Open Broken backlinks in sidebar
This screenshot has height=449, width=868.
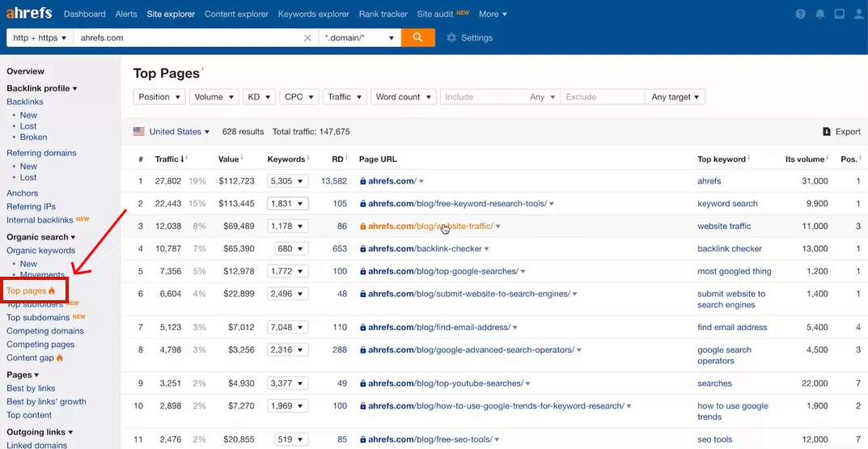pyautogui.click(x=34, y=138)
